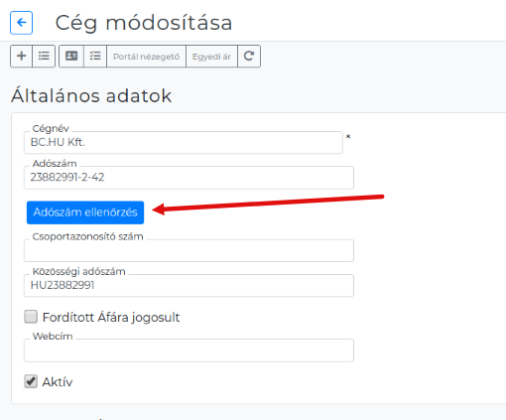Enable Fordított Áfára jogosult checkbox

(x=31, y=317)
